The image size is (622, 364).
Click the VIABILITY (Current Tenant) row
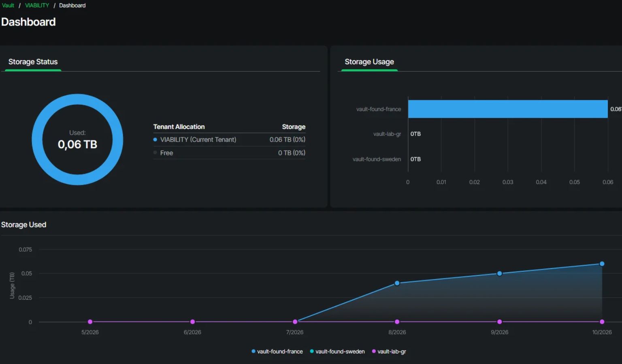(x=229, y=140)
